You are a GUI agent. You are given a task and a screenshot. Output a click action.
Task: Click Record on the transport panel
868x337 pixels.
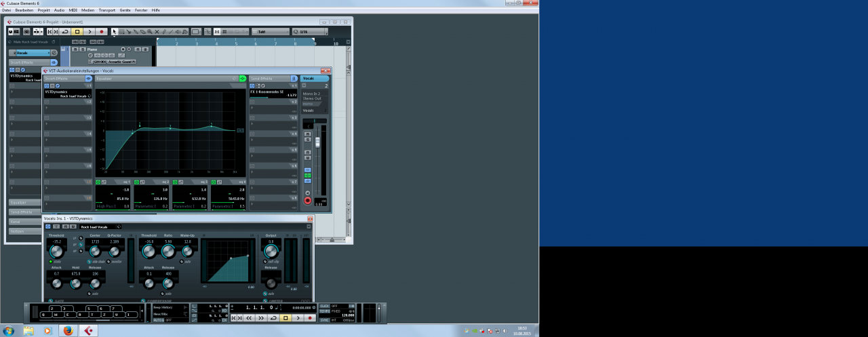pyautogui.click(x=310, y=318)
